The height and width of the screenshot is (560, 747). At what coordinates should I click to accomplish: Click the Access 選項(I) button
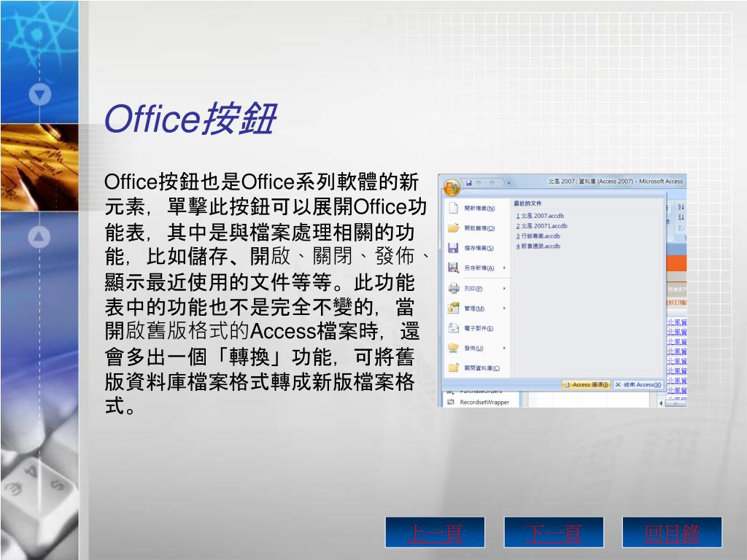586,385
